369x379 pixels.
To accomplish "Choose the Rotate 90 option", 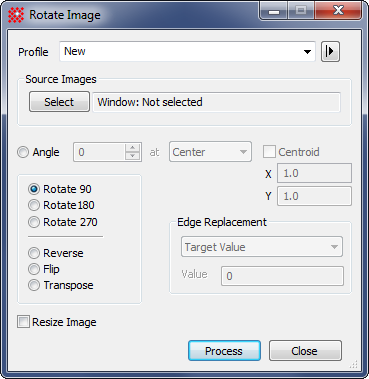I will [34, 189].
